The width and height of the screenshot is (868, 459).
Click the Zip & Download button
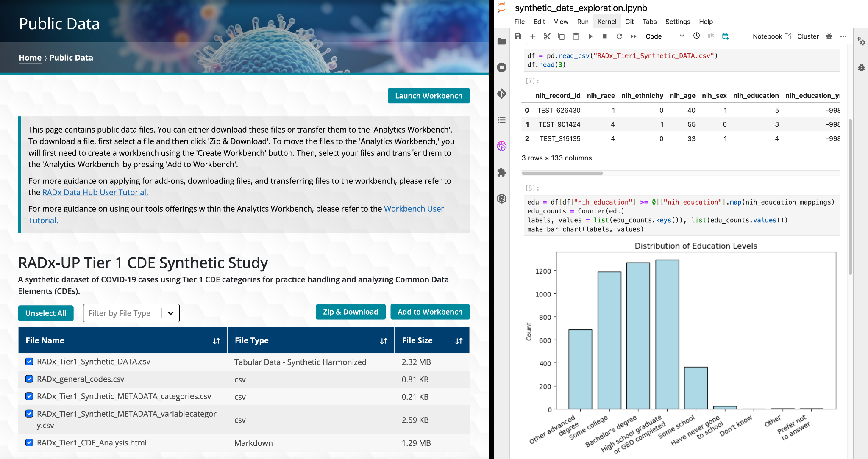pyautogui.click(x=351, y=312)
